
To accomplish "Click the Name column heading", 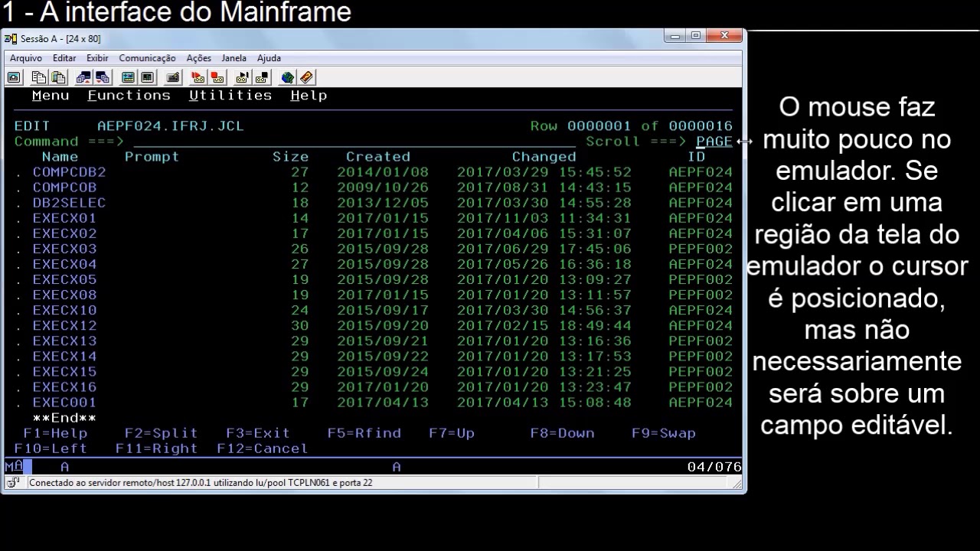I will [60, 157].
